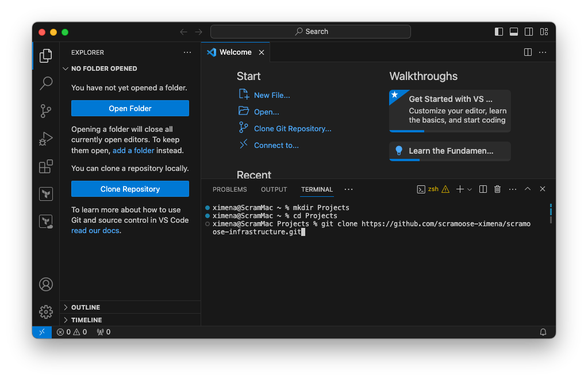Click the zsh terminal label
Image resolution: width=588 pixels, height=381 pixels.
tap(433, 189)
